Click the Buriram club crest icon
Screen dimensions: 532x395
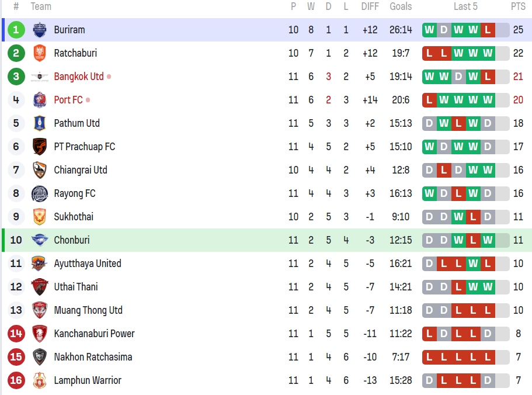coord(40,30)
